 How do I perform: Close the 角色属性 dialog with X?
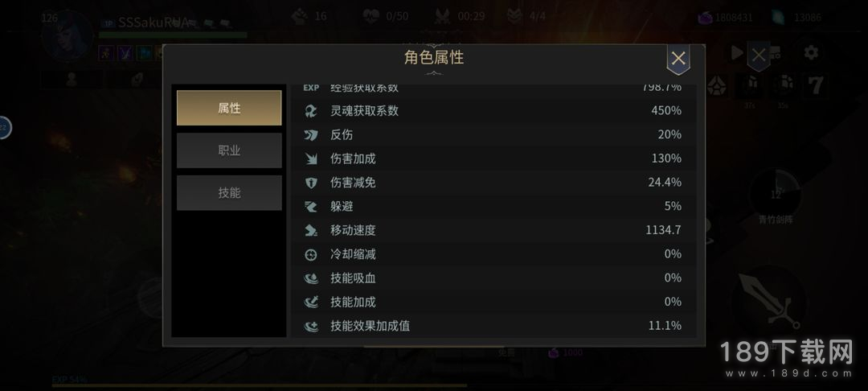678,59
